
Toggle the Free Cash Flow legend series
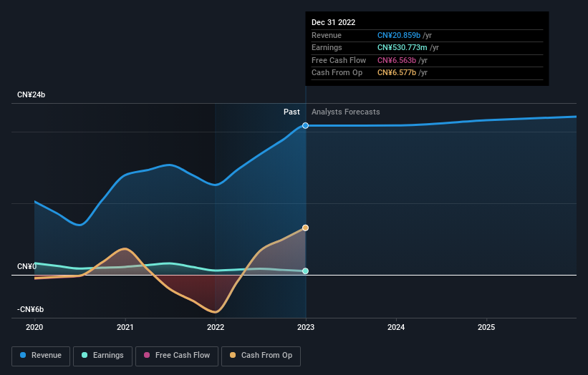coord(177,356)
